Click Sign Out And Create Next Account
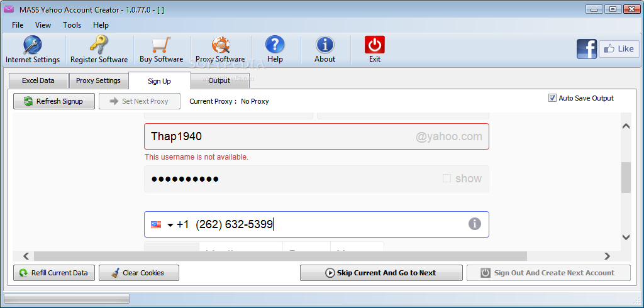Image resolution: width=644 pixels, height=308 pixels. (x=548, y=273)
